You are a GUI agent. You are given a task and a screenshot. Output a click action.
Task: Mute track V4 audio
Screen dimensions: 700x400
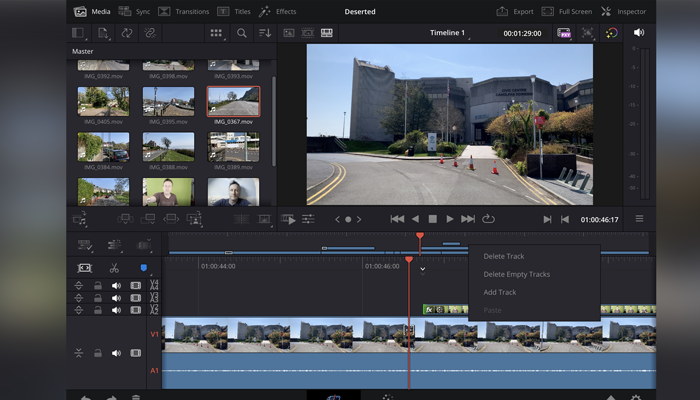[116, 286]
